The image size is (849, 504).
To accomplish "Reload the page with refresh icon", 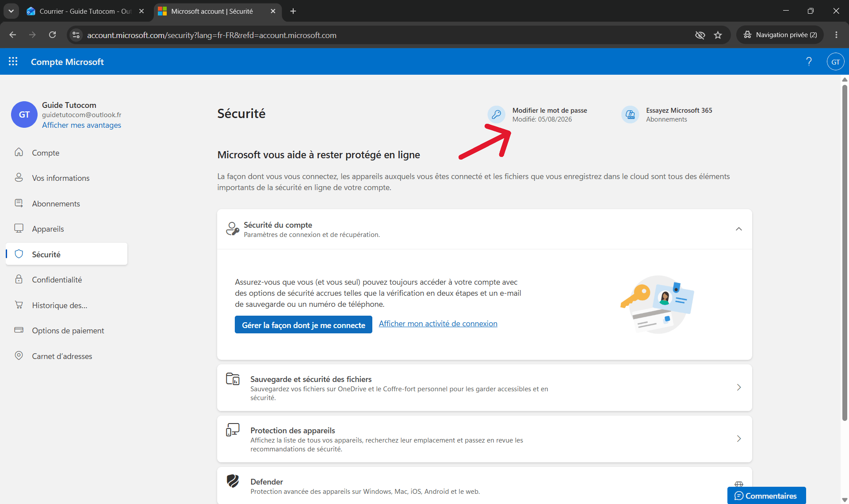I will click(x=52, y=35).
